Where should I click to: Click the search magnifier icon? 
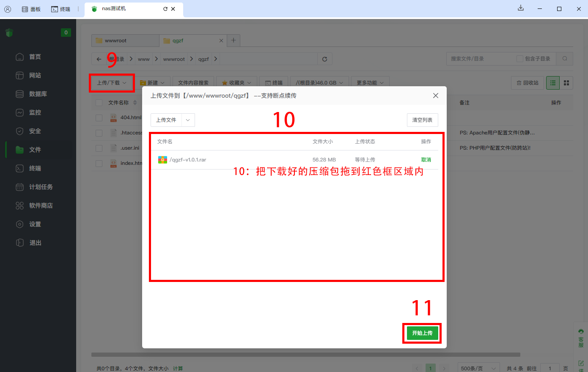point(565,59)
